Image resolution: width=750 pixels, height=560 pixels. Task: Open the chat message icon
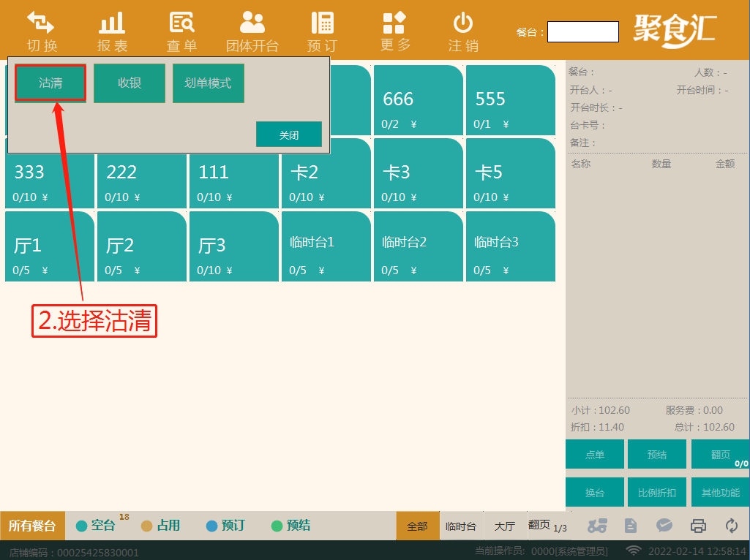click(664, 526)
